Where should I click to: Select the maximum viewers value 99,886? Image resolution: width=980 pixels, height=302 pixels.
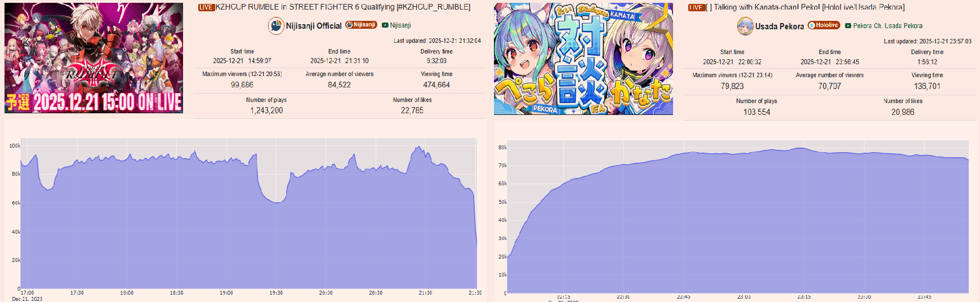242,85
